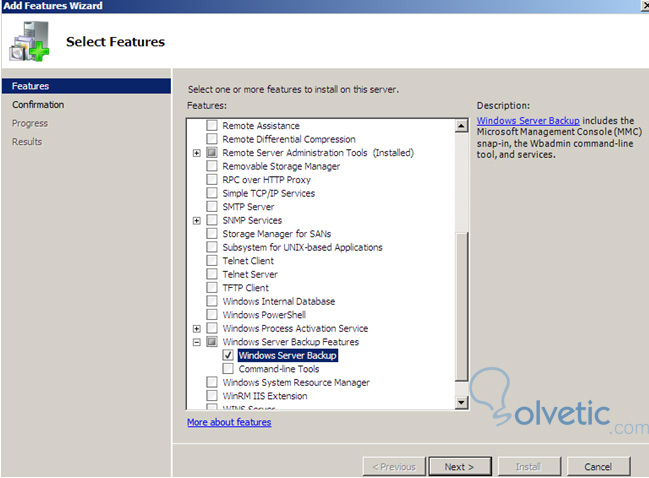The width and height of the screenshot is (649, 478).
Task: Select the Progress step in sidebar
Action: click(30, 123)
